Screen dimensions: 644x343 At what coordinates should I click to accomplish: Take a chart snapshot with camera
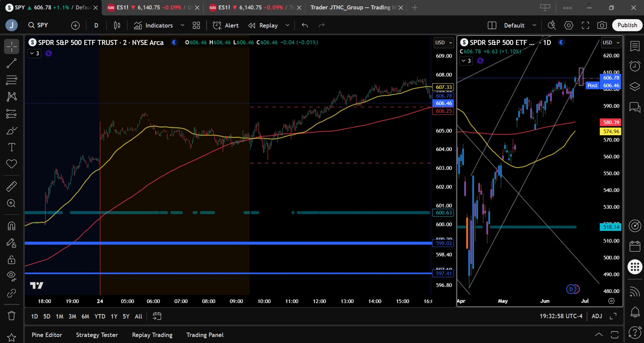click(x=602, y=25)
